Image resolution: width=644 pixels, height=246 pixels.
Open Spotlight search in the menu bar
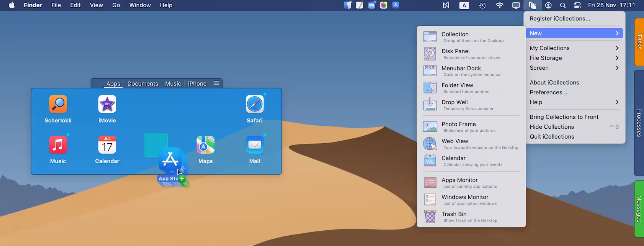(x=563, y=5)
